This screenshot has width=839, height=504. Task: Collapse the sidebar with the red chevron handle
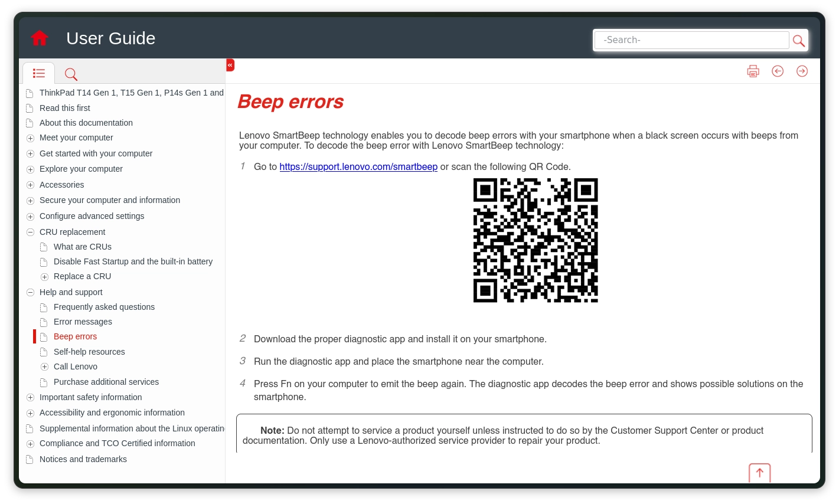pyautogui.click(x=230, y=65)
